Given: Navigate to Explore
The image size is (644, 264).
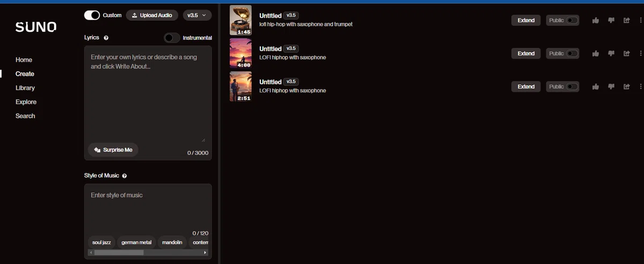Looking at the screenshot, I should [26, 102].
